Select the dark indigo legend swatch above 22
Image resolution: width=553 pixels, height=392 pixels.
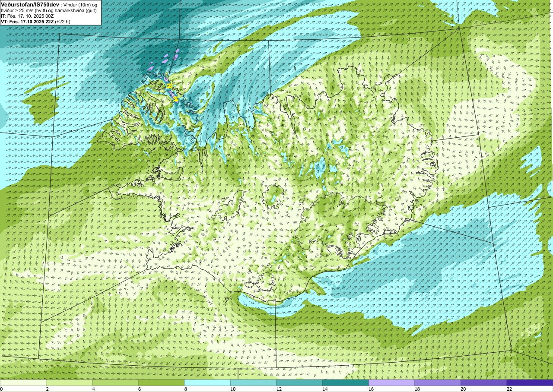point(530,383)
